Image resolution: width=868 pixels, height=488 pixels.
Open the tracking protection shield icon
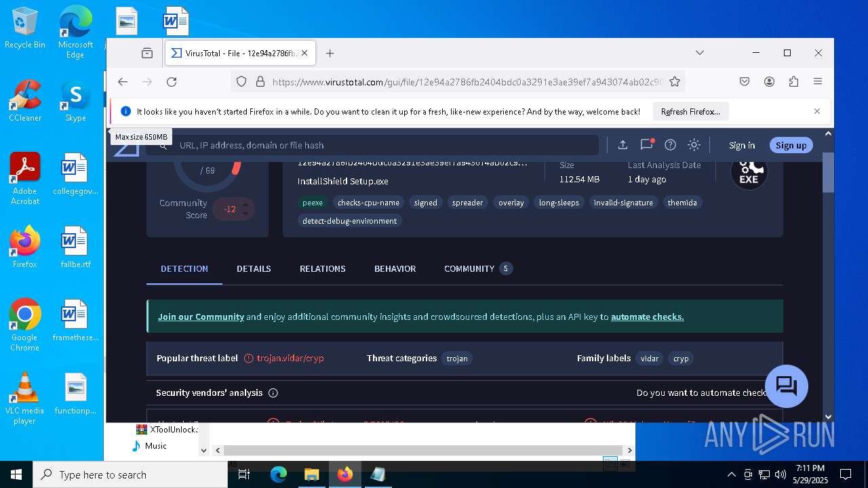click(x=241, y=82)
